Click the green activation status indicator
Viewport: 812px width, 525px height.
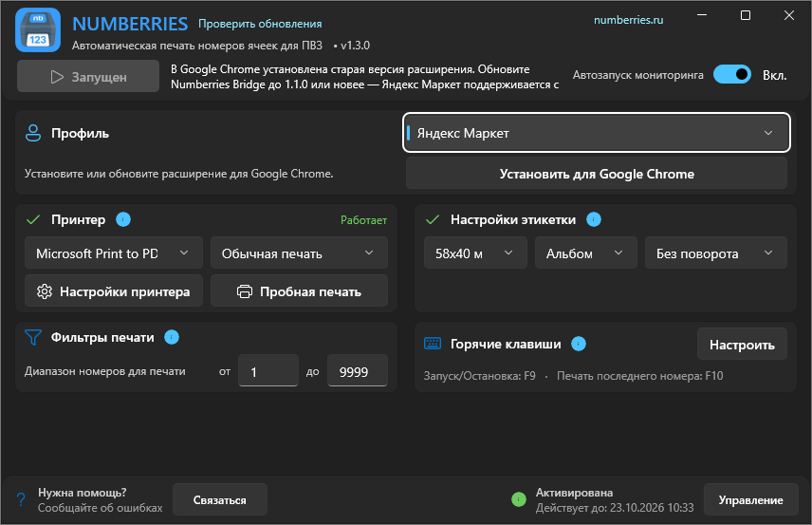(518, 499)
